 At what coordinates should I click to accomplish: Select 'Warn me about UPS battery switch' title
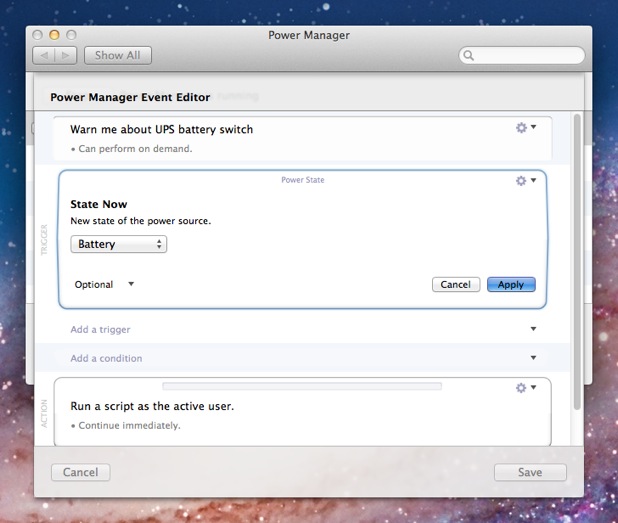click(x=162, y=130)
